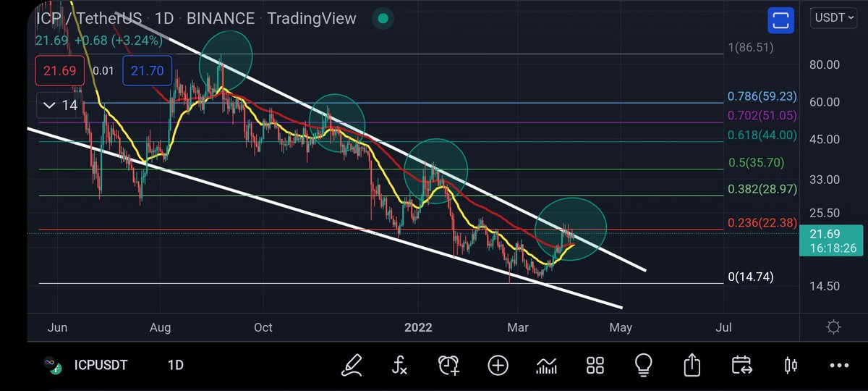Screen dimensions: 868x391
Task: Open the drawing tools pencil icon
Action: point(352,364)
